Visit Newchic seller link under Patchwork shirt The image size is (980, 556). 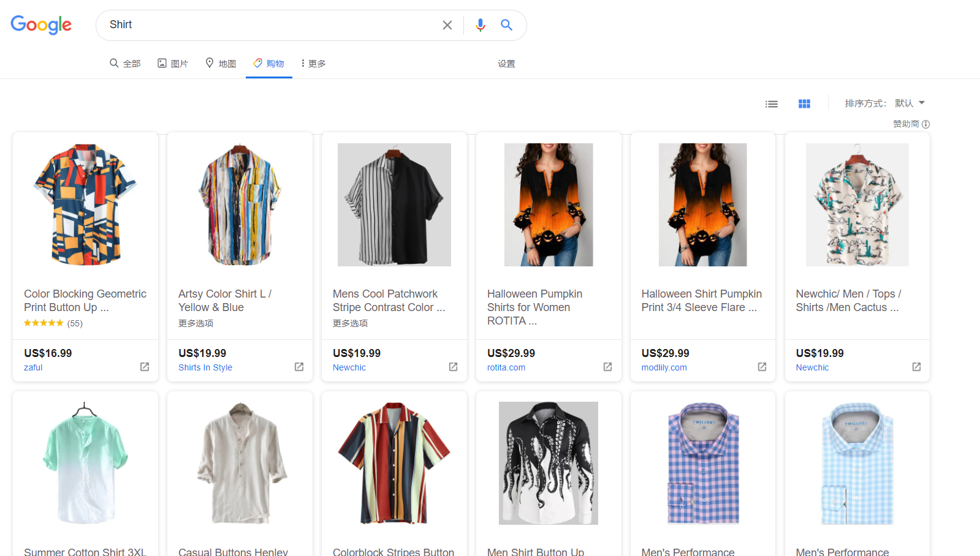[349, 367]
